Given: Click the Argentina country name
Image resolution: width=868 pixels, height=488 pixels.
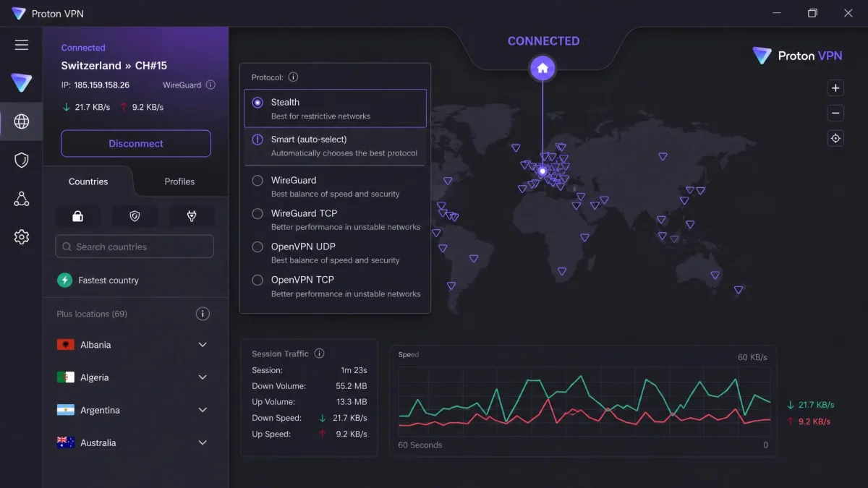Looking at the screenshot, I should (100, 410).
